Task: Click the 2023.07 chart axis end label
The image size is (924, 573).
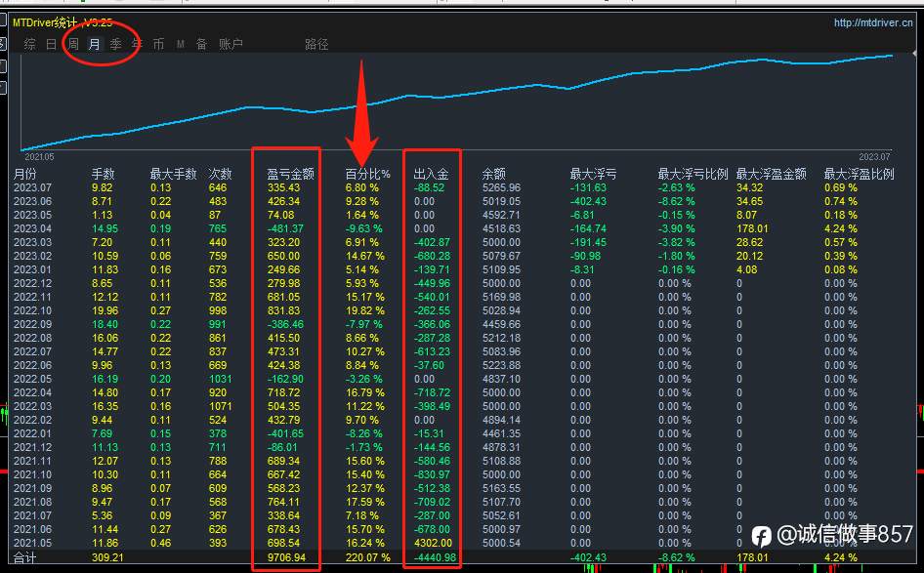Action: (x=874, y=157)
